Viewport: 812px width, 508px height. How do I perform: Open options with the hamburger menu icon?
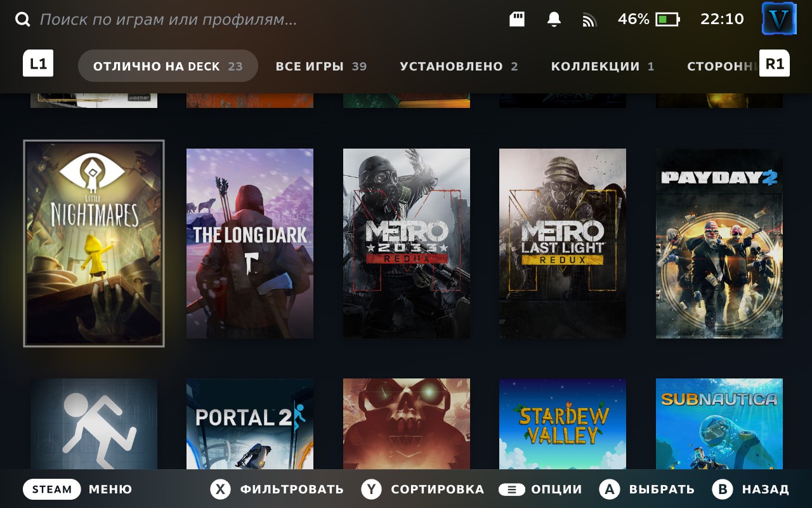[x=511, y=489]
